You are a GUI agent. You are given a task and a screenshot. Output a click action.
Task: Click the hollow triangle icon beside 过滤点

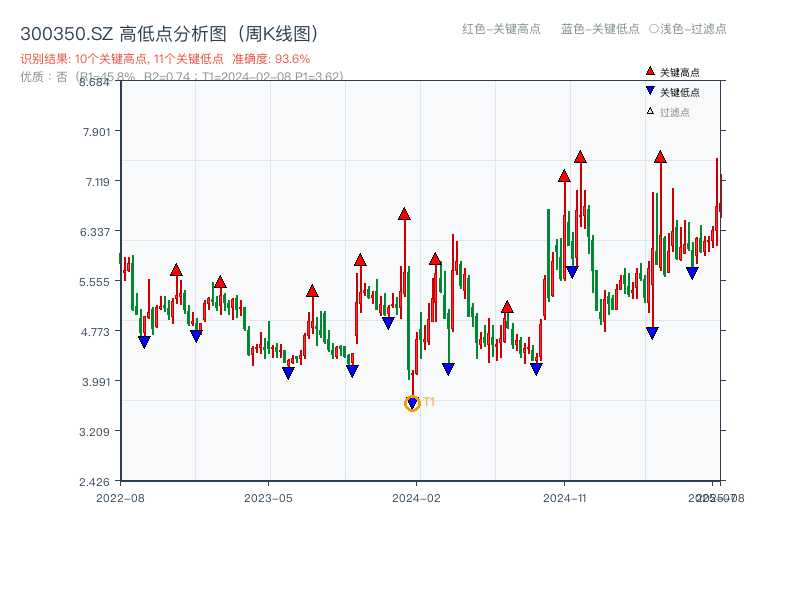(650, 111)
